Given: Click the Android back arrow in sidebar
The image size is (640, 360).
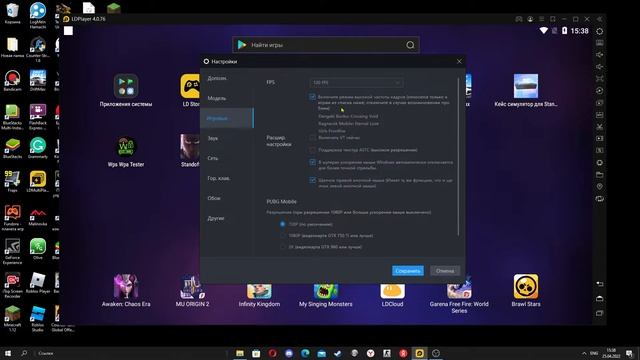Looking at the screenshot, I should coord(599,284).
